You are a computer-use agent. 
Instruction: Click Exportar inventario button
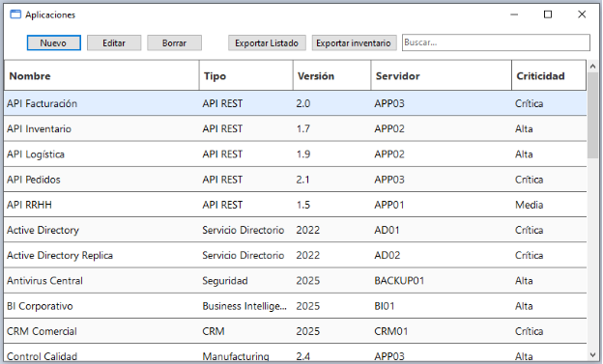[354, 42]
